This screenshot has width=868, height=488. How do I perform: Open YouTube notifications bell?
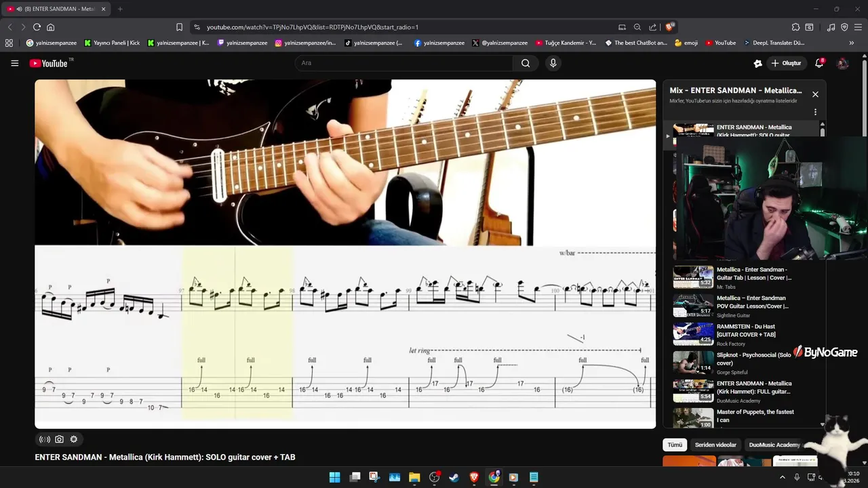819,63
